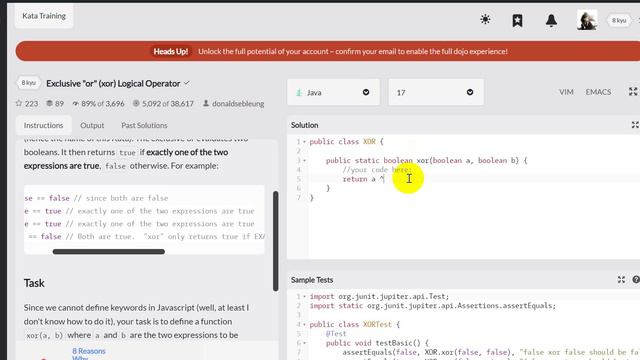Switch to the Output tab
The width and height of the screenshot is (640, 360).
coord(92,125)
